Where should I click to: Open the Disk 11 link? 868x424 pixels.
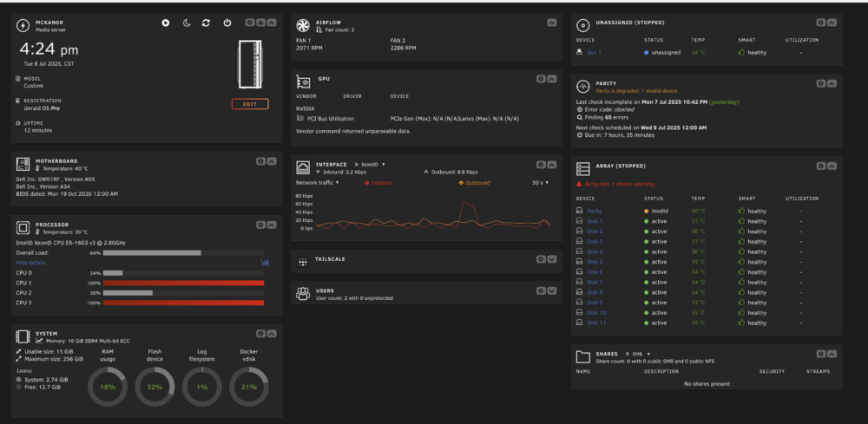[597, 323]
